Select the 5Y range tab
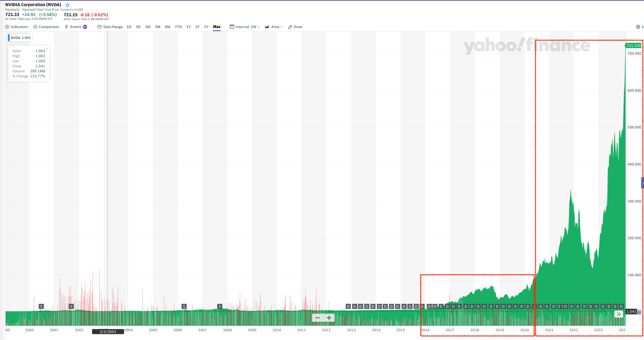 [206, 27]
